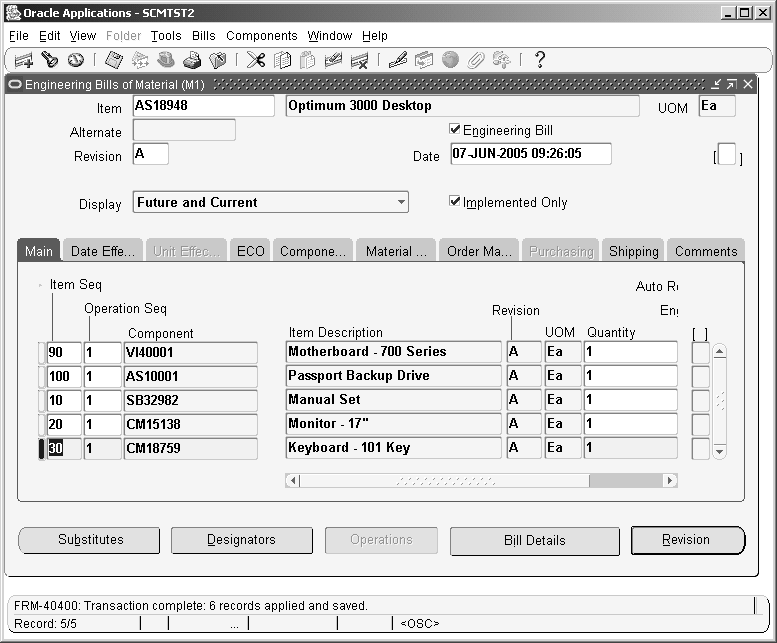777x643 pixels.
Task: Click the horizontal scrollbar left arrow
Action: pos(293,480)
